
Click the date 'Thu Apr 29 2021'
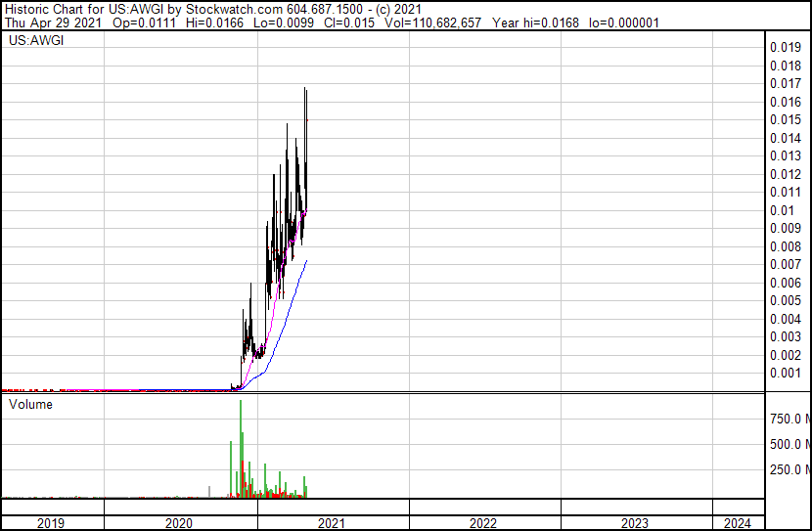tap(54, 22)
